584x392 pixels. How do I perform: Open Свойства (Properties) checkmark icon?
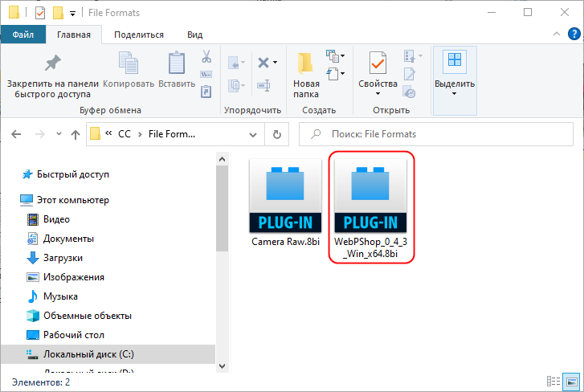tap(378, 63)
